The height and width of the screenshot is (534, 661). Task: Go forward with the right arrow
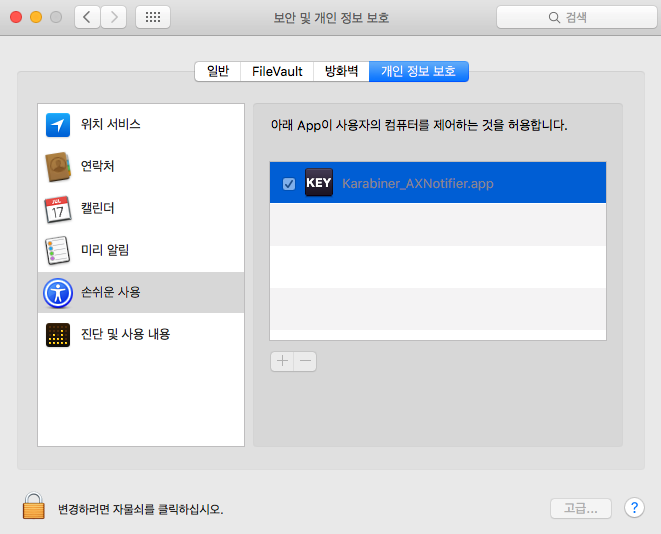point(113,17)
